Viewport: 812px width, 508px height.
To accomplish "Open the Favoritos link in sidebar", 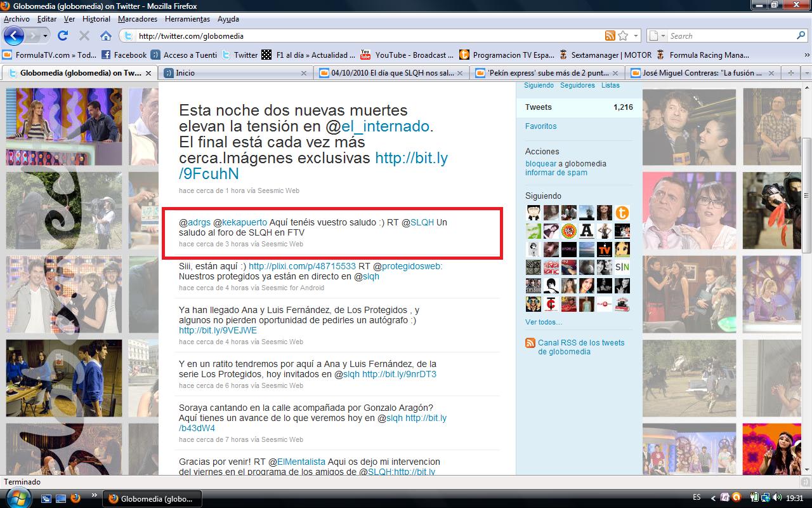I will coord(540,126).
